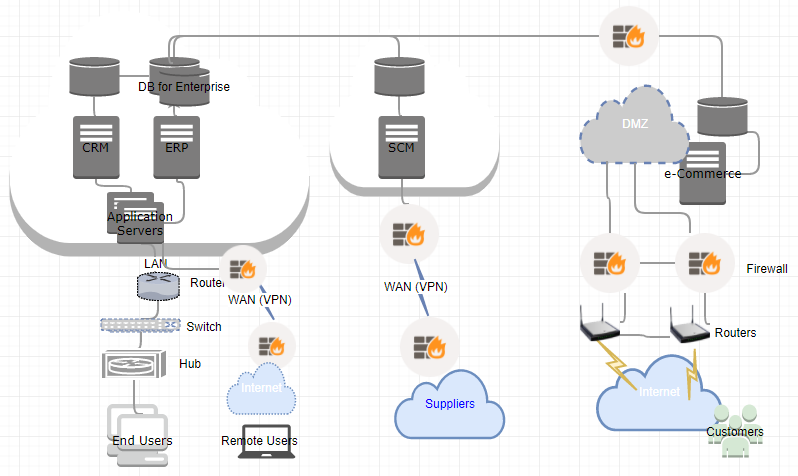Select the ERP server icon

[177, 147]
